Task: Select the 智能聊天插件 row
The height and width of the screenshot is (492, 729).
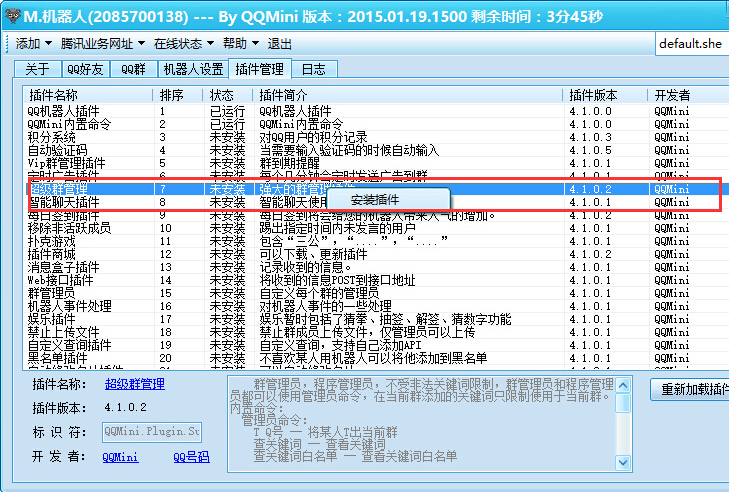Action: tap(64, 202)
